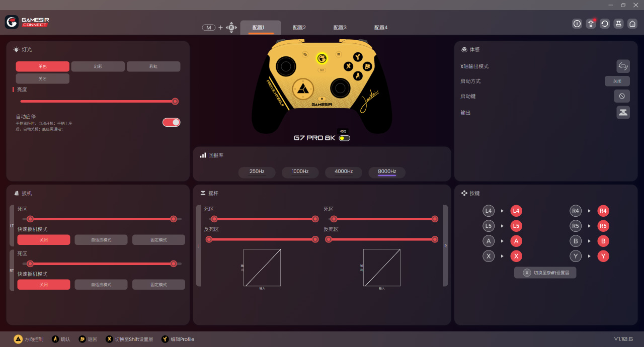The height and width of the screenshot is (347, 644).
Task: Click the 确认 A icon in bottom bar
Action: tap(55, 339)
